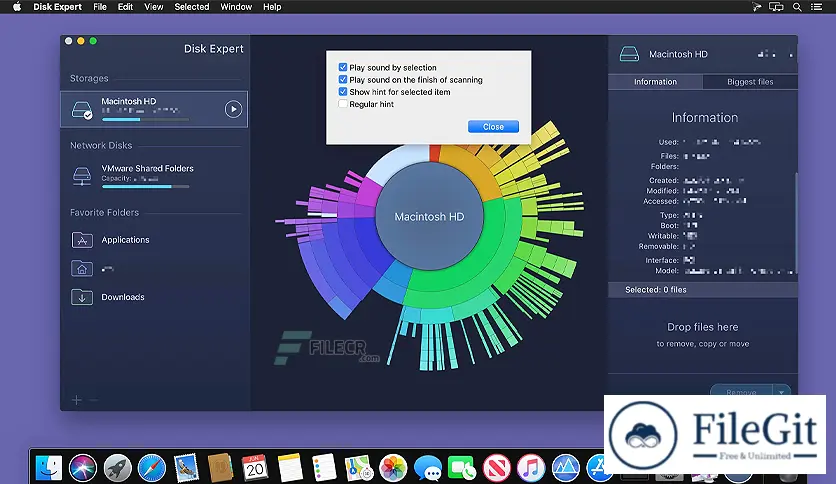Click the screen mirroring icon in the menu bar
Viewport: 836px width, 484px height.
tap(776, 7)
